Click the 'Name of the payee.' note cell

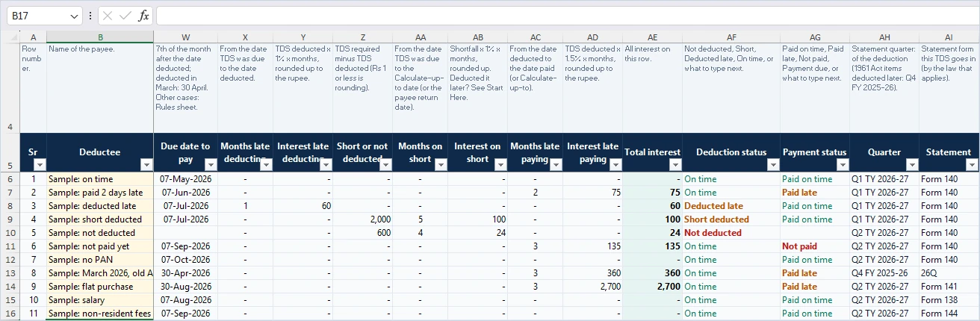point(101,89)
